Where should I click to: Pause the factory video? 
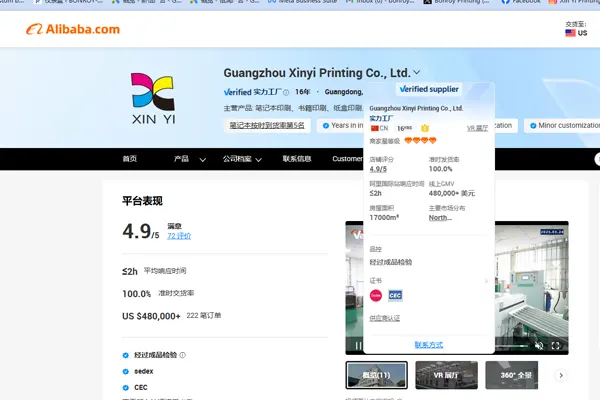pos(358,346)
